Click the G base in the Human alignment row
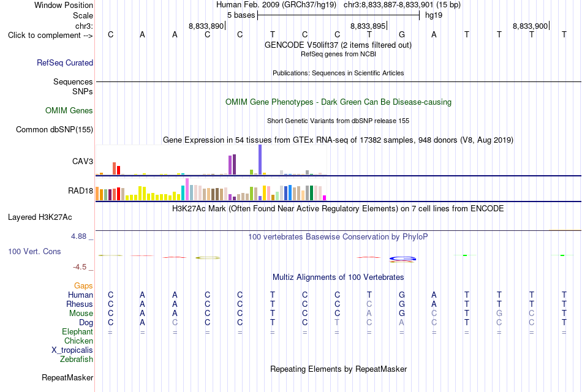Viewport: 582px width, 392px height. [402, 295]
